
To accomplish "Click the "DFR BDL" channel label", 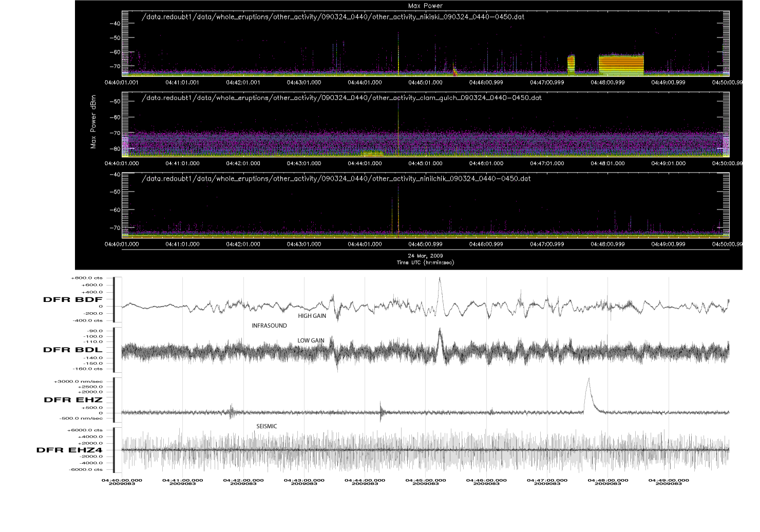I will click(73, 350).
